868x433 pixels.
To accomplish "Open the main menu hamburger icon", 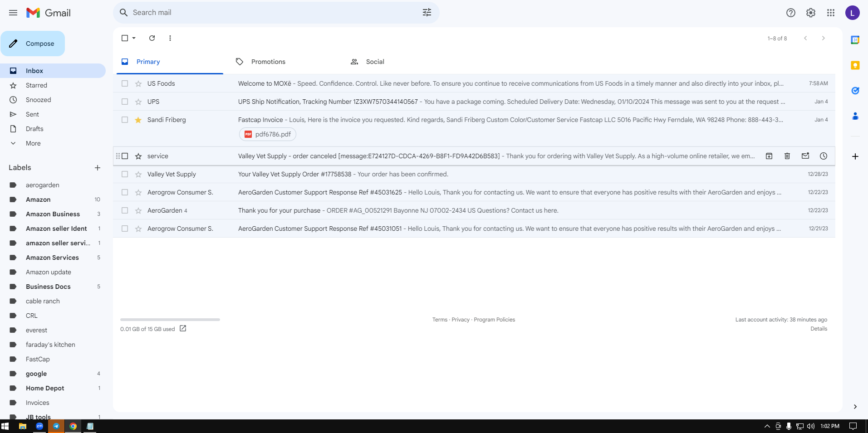I will [x=13, y=13].
